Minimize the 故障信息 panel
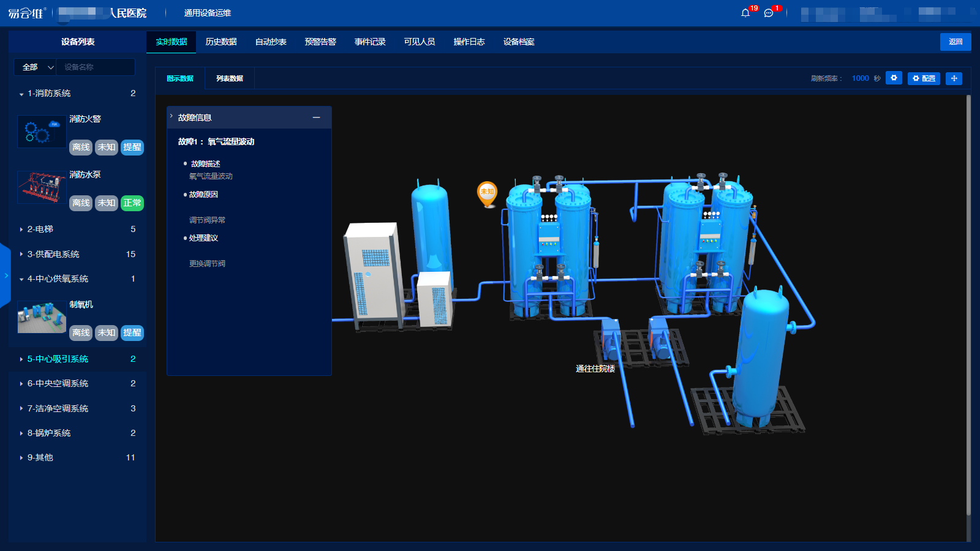The image size is (980, 551). coord(316,118)
